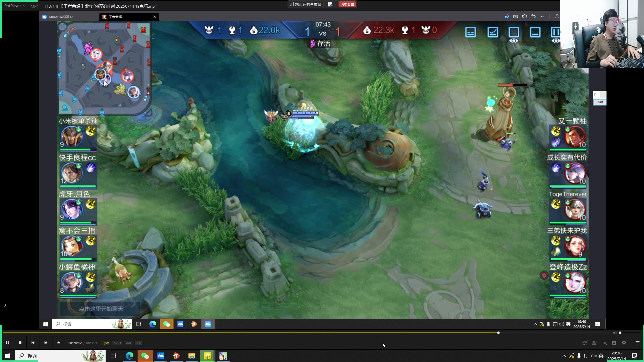The image size is (644, 362).
Task: Open the PotPlayer settings gear
Action: pyautogui.click(x=624, y=343)
